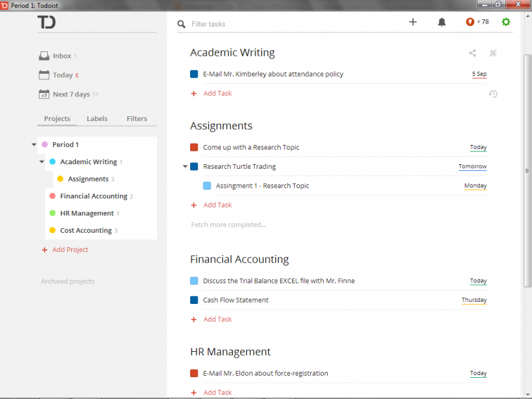The image size is (532, 399).
Task: Complete E-Mail Mr. Eldon task checkbox
Action: coord(194,373)
